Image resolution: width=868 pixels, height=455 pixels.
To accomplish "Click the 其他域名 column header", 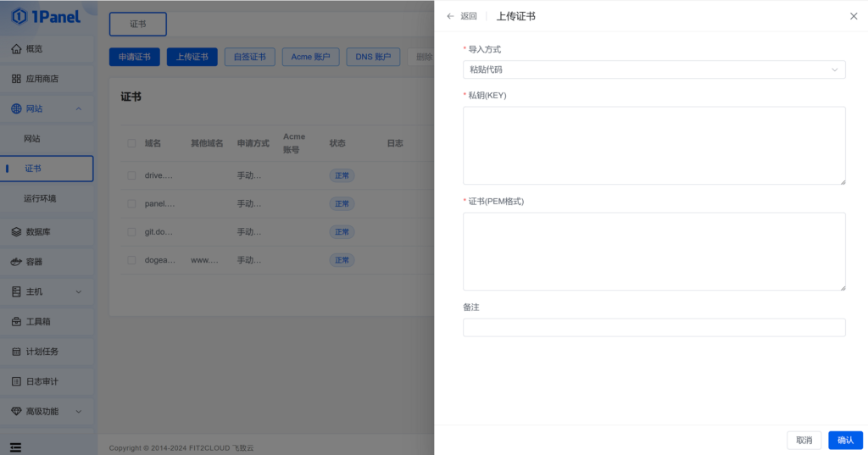I will point(207,143).
